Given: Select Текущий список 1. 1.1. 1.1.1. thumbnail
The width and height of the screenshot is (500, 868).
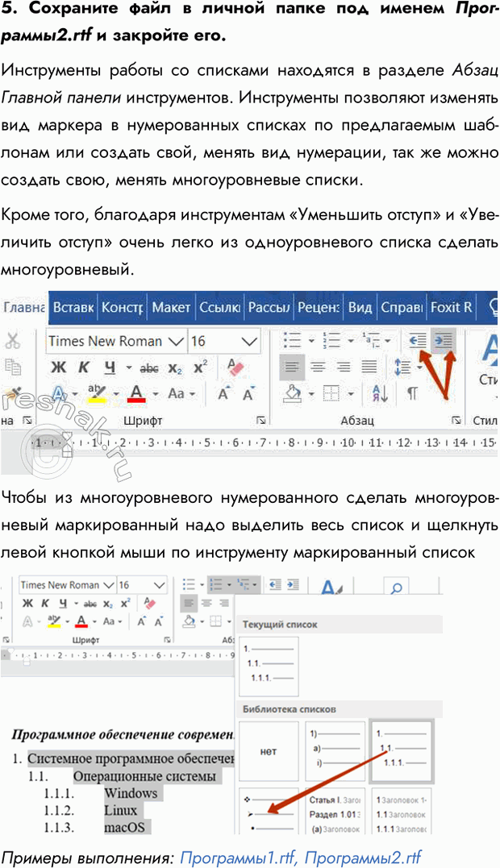Looking at the screenshot, I should (x=269, y=667).
